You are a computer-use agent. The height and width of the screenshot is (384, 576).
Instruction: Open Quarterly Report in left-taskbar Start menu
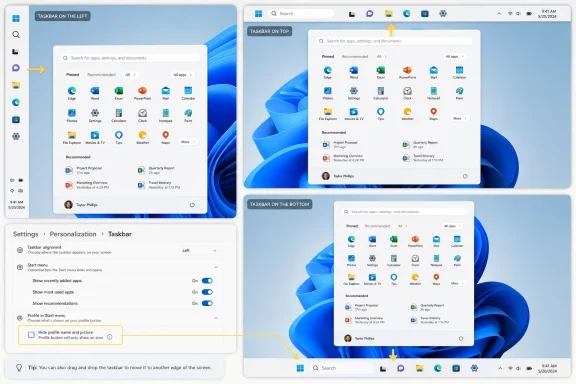click(x=156, y=170)
